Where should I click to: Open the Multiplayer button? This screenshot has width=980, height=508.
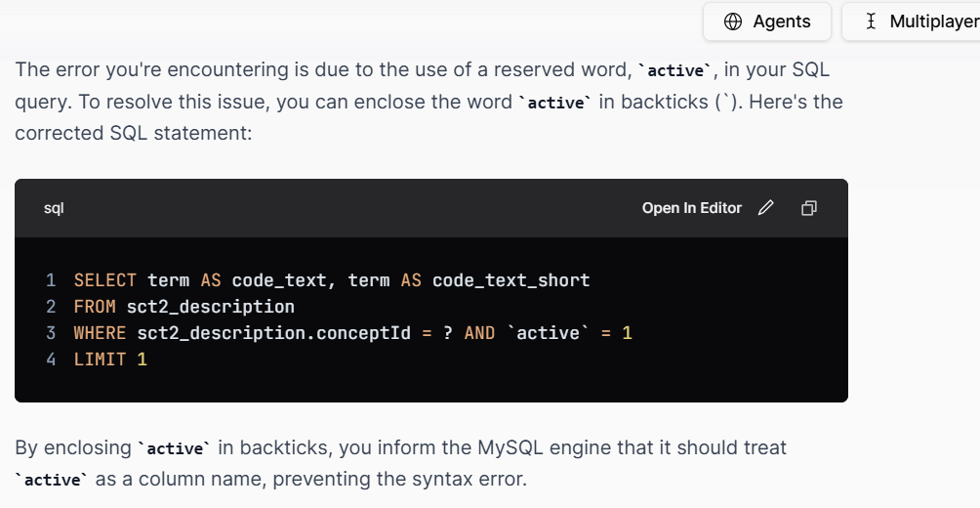click(x=912, y=21)
